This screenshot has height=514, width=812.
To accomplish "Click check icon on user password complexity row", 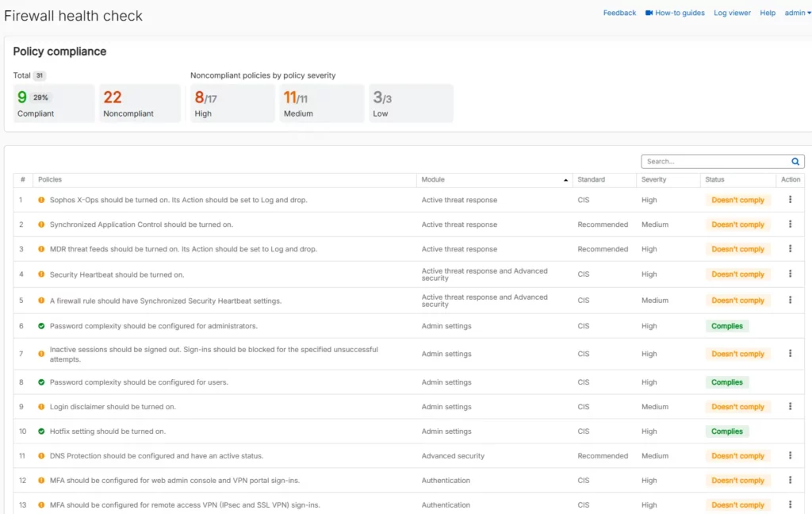I will pyautogui.click(x=40, y=382).
